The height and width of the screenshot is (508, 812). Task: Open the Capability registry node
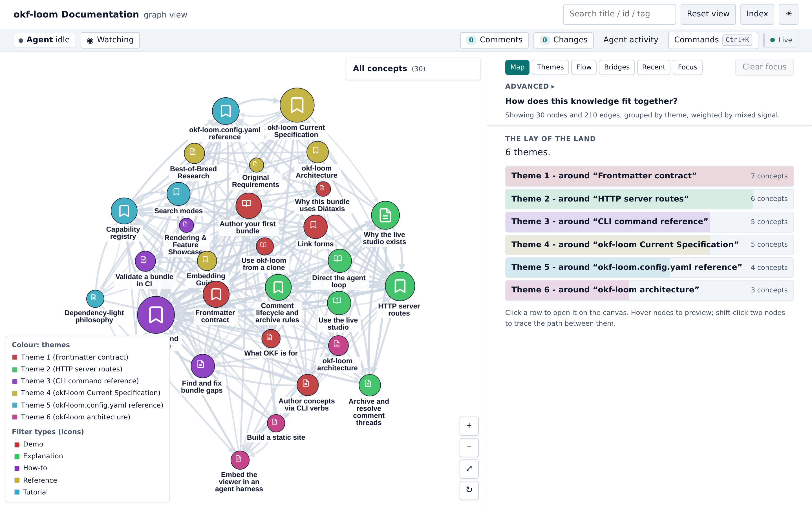(x=124, y=211)
